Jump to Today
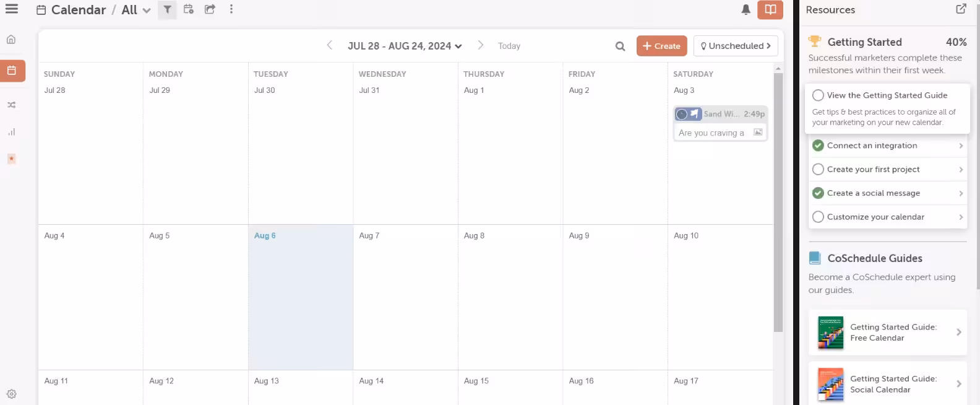 [509, 46]
